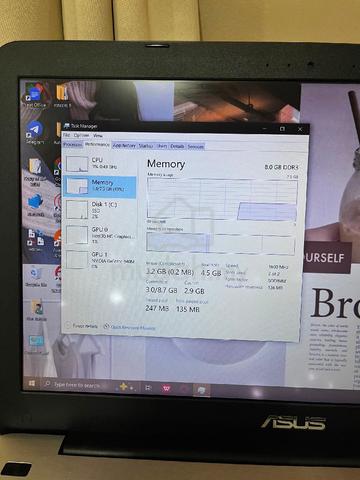Click the 8.0 GB DDR3 label
The height and width of the screenshot is (480, 360).
(x=281, y=167)
